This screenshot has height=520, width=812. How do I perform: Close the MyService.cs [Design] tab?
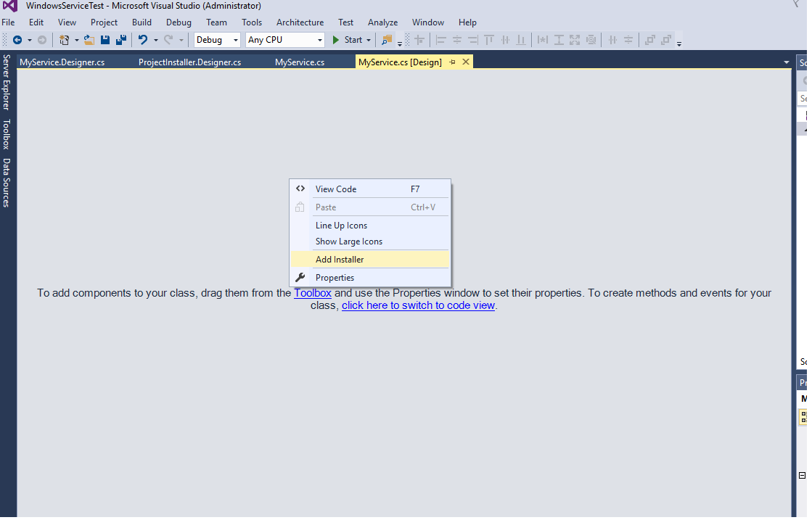(x=466, y=62)
